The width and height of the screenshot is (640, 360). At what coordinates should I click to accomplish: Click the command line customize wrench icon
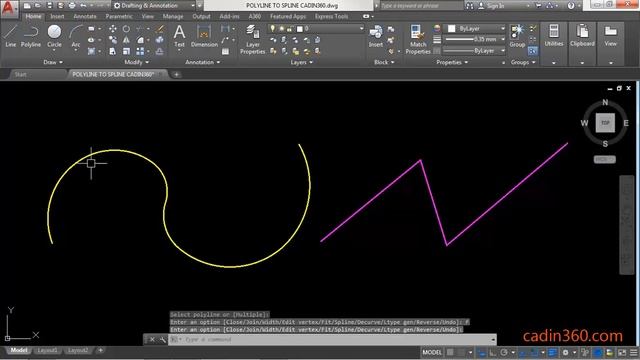(x=162, y=339)
